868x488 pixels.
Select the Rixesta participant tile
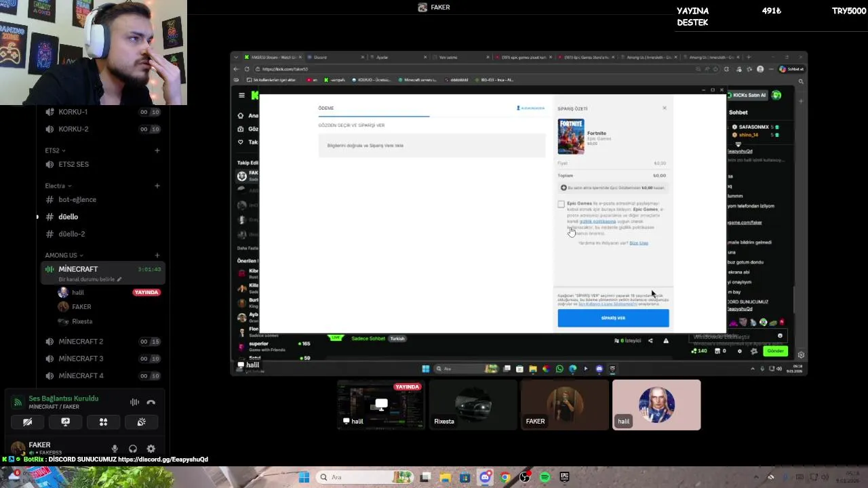pyautogui.click(x=473, y=405)
